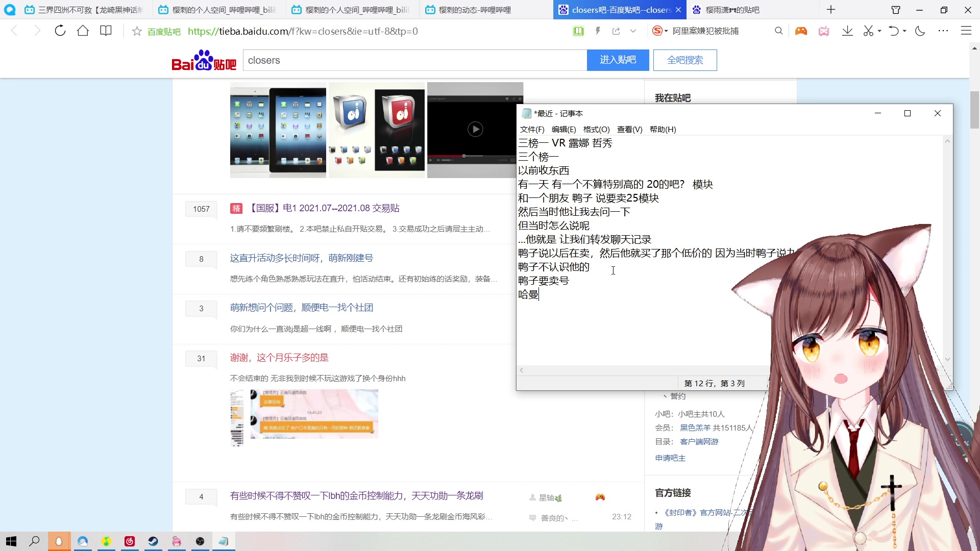Open Notepad 格式(O) menu
The height and width of the screenshot is (551, 980).
pos(596,129)
